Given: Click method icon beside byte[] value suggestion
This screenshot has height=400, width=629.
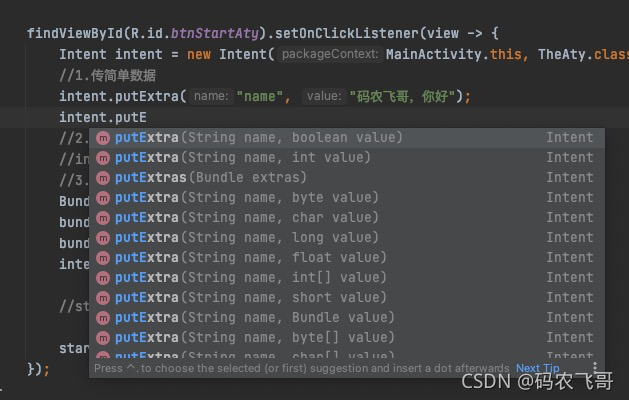Looking at the screenshot, I should 103,338.
